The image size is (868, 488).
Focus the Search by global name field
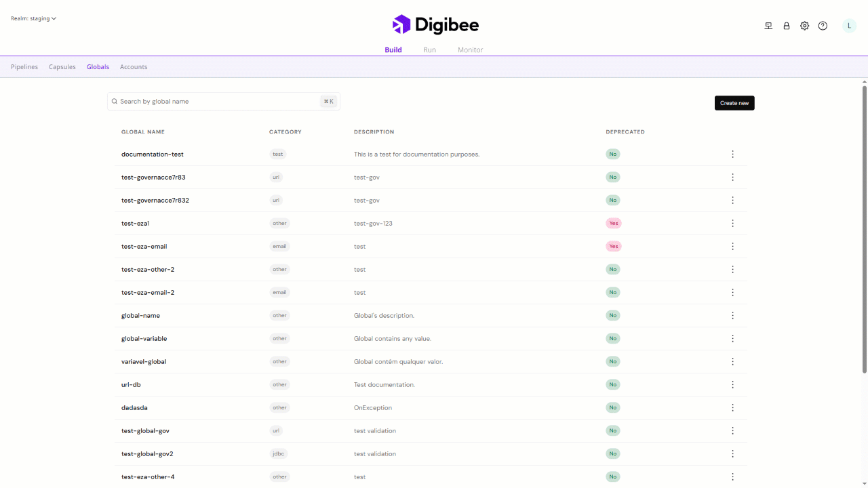click(x=217, y=102)
